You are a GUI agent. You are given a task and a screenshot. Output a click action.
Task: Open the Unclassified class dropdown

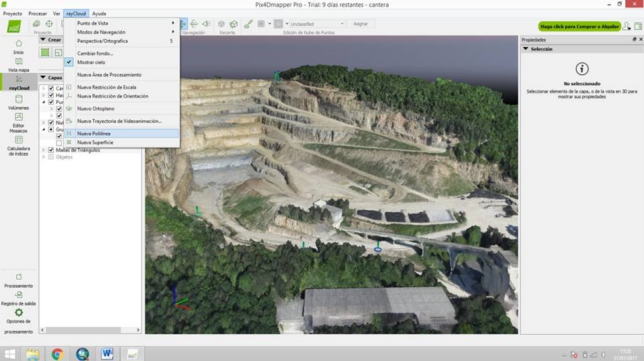tap(317, 23)
